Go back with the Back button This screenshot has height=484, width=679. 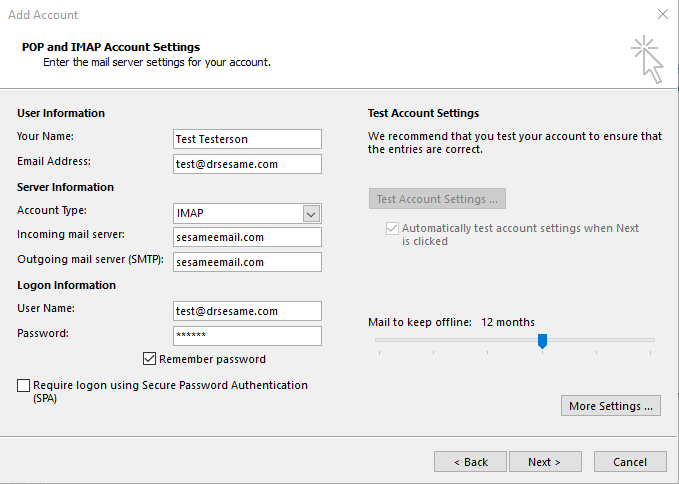(x=470, y=462)
